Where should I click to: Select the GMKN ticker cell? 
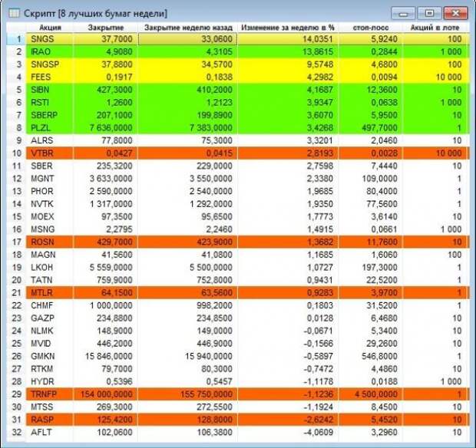click(50, 357)
